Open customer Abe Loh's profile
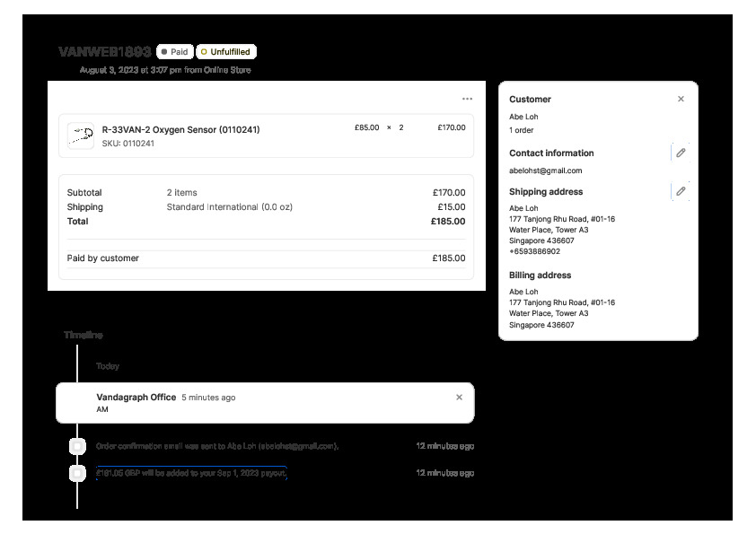Viewport: 756px width, 534px height. [x=523, y=117]
